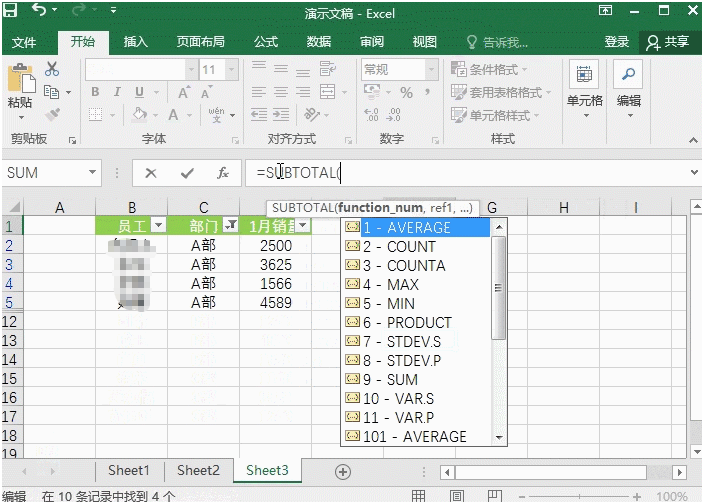Screen dimensions: 704x504
Task: Click the zoom slider in status bar
Action: 579,496
